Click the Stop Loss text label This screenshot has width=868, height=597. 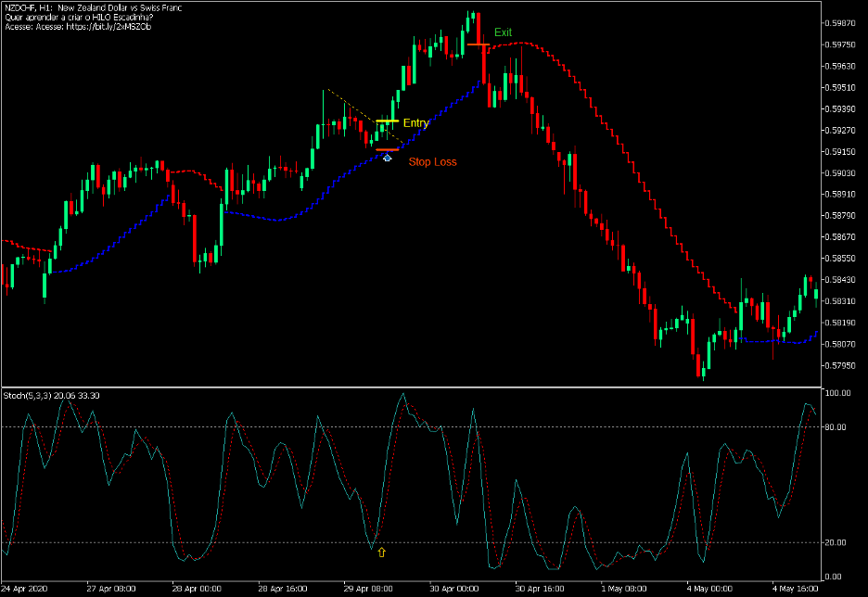pyautogui.click(x=432, y=160)
